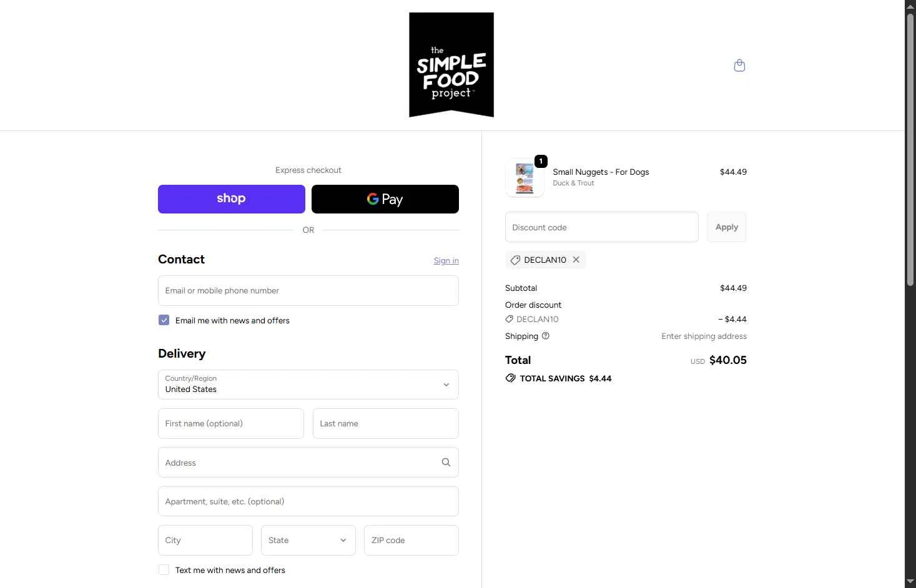Click the scrollbar up arrow
This screenshot has height=588, width=916.
[x=910, y=6]
